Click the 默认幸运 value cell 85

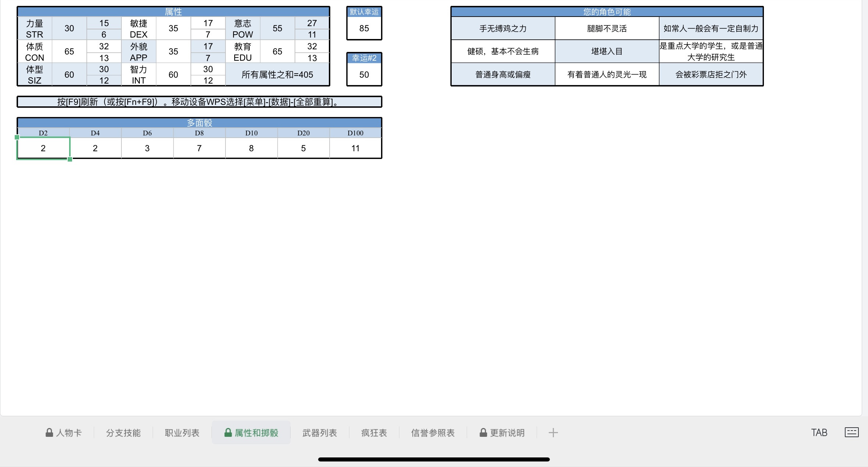pos(364,28)
